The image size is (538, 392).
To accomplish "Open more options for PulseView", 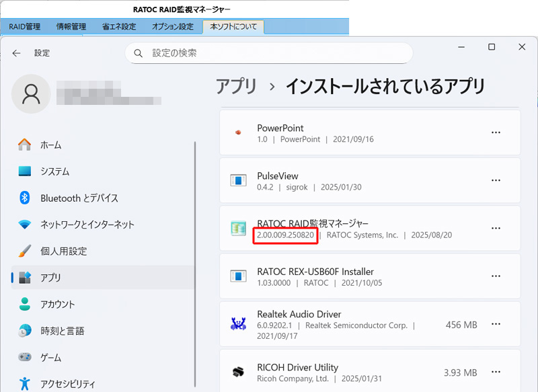I will point(496,180).
